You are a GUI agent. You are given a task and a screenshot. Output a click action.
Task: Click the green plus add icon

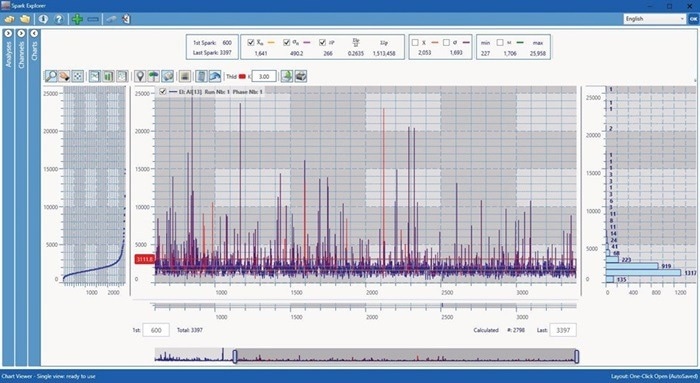pos(77,19)
